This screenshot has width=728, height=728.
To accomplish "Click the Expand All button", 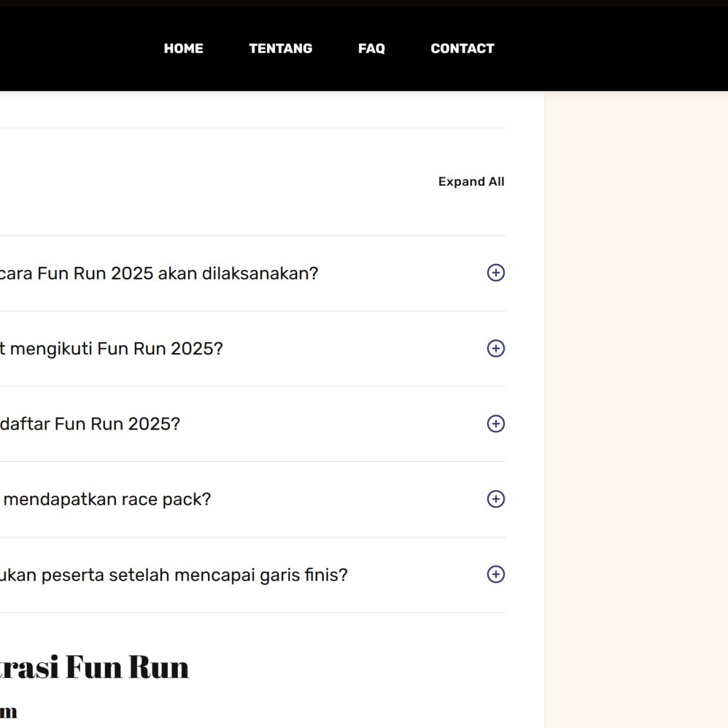I will pyautogui.click(x=471, y=181).
